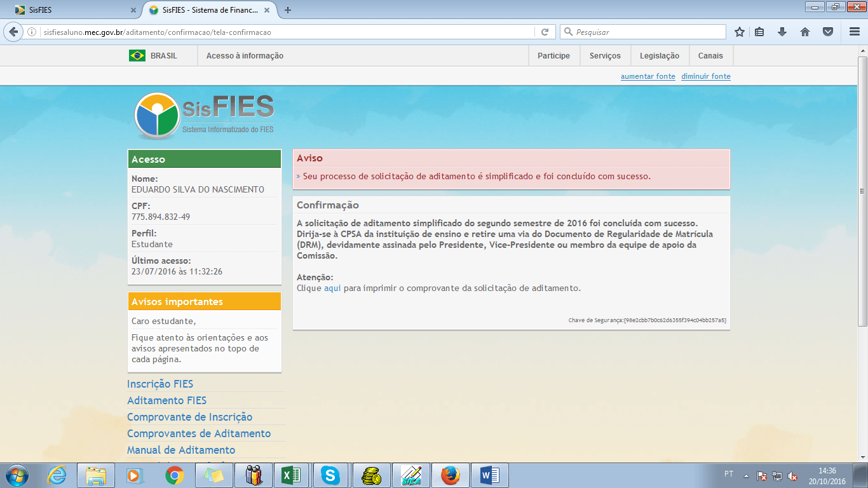Screen dimensions: 868x488
Task: Click "aqui" to print the comprovante
Action: point(331,288)
